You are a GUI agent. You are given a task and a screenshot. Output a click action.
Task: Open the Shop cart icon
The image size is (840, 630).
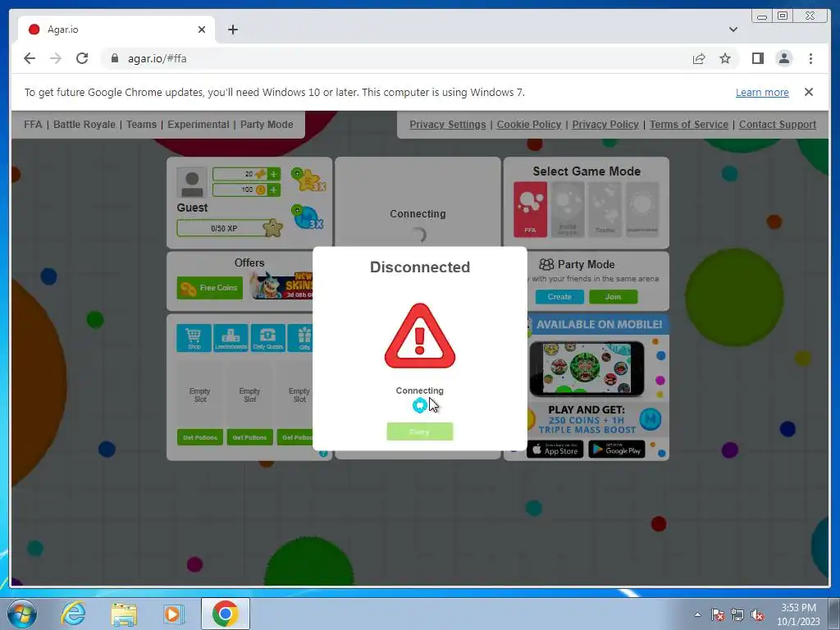tap(194, 338)
